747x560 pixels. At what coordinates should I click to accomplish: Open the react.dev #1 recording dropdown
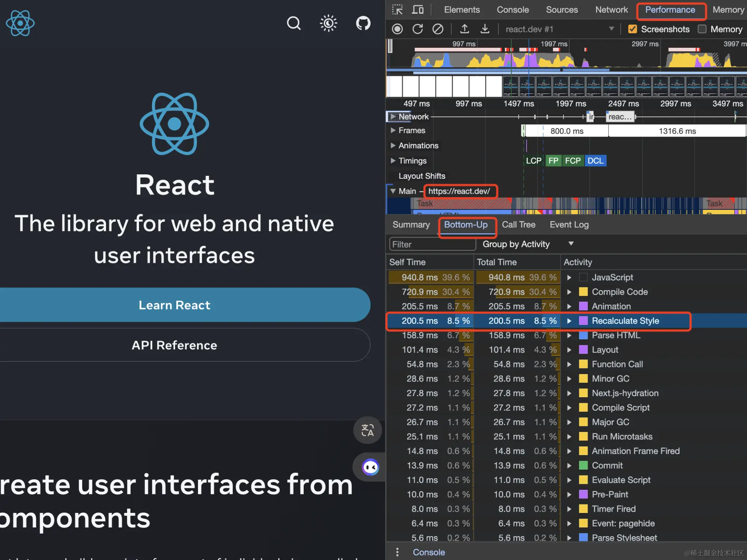pos(559,29)
